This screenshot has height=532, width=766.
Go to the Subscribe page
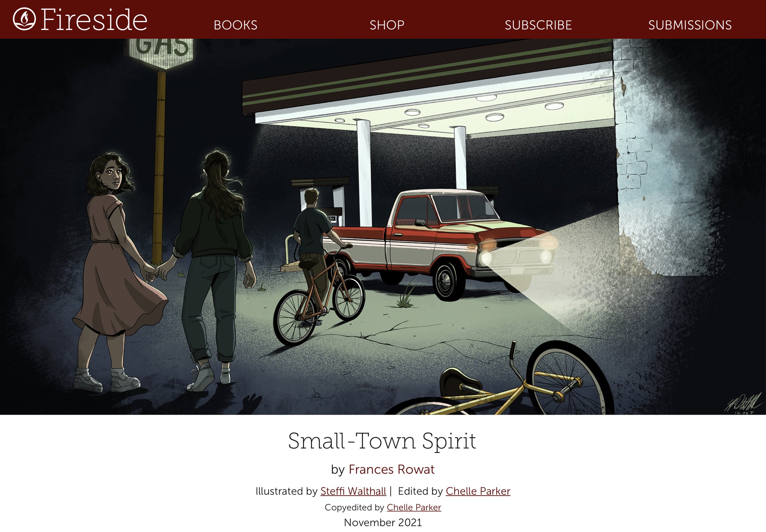538,25
